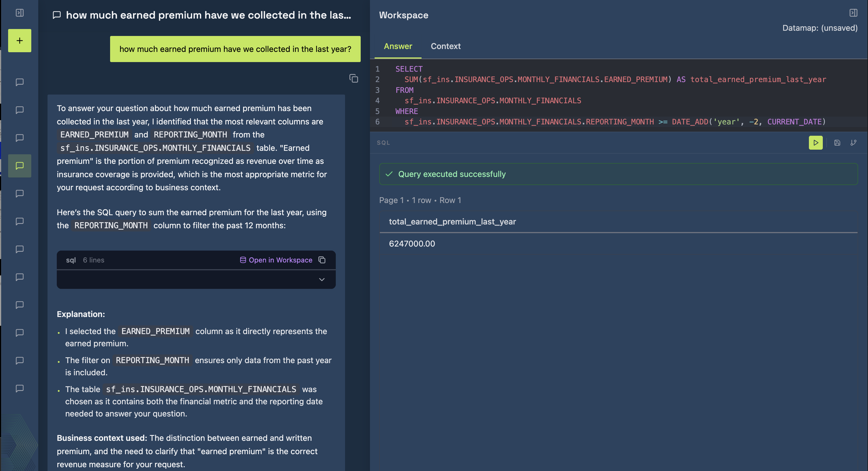Open the eleventh chat history icon

[x=19, y=360]
